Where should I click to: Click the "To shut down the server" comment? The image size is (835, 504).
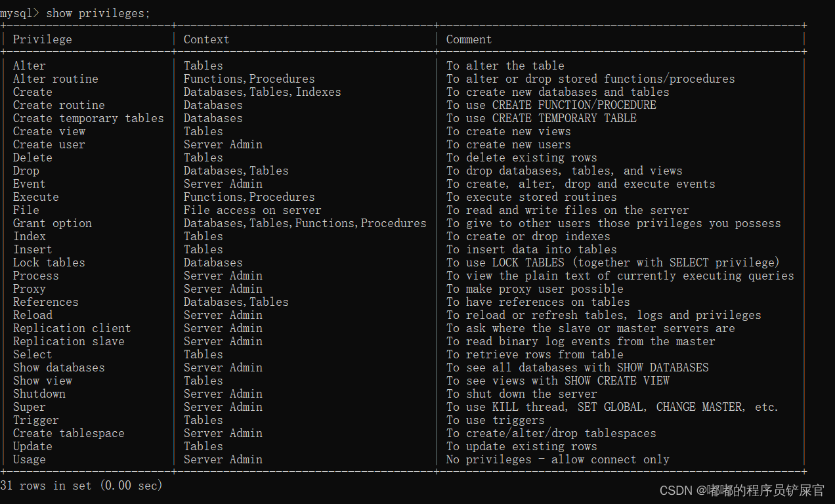[x=521, y=394]
